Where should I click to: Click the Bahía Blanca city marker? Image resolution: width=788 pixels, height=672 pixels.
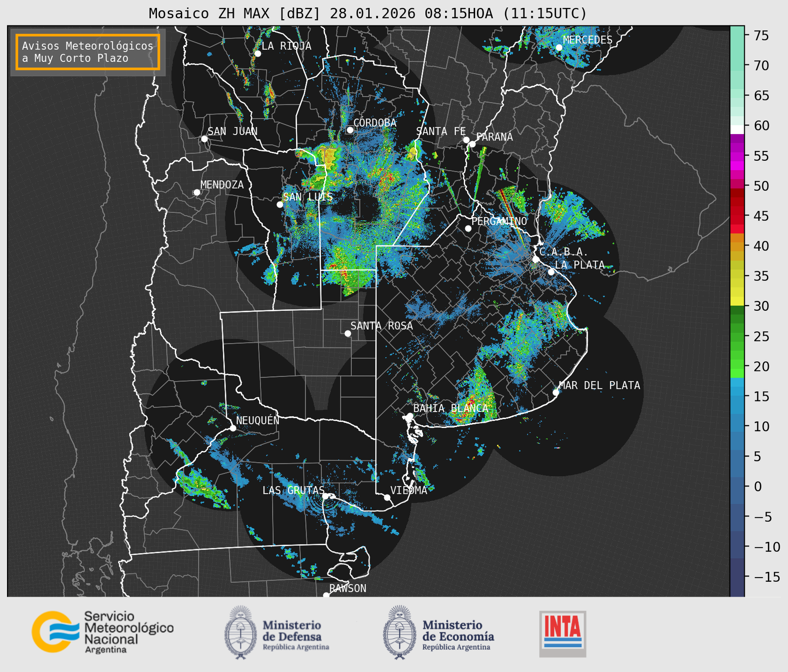[410, 416]
